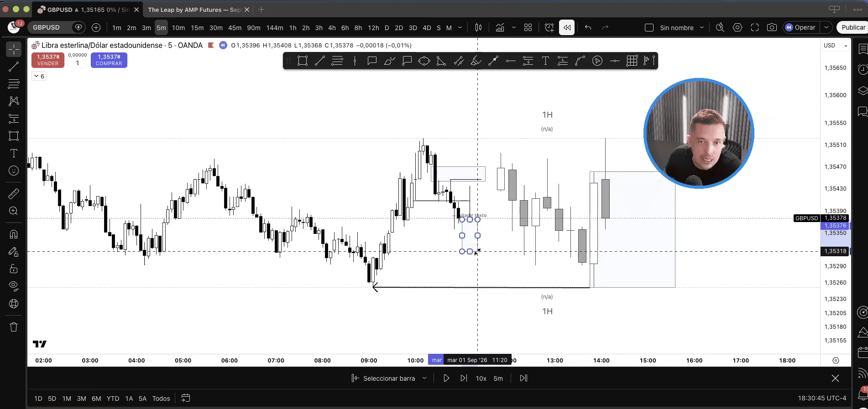This screenshot has width=868, height=409.
Task: Set replay speed via 10x control
Action: [x=481, y=378]
